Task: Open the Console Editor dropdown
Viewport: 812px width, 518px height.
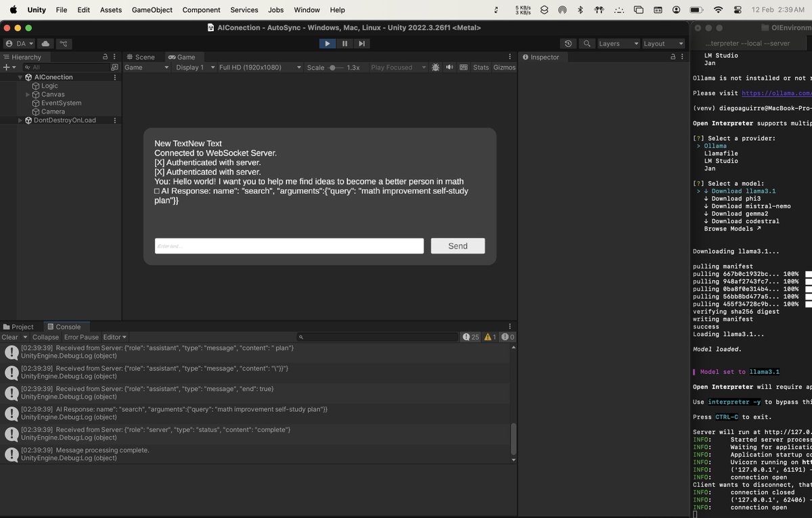Action: click(114, 337)
